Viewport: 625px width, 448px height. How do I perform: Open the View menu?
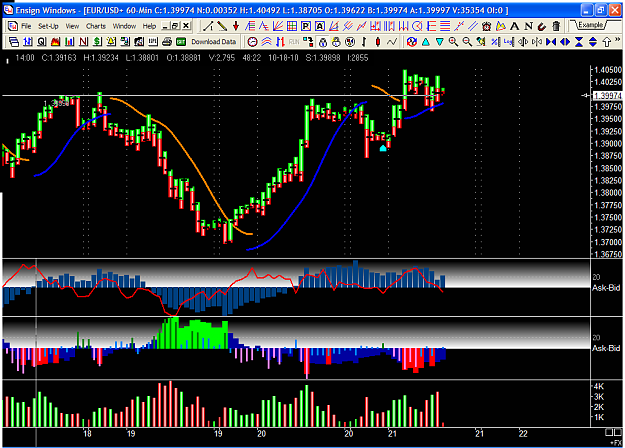(x=72, y=26)
